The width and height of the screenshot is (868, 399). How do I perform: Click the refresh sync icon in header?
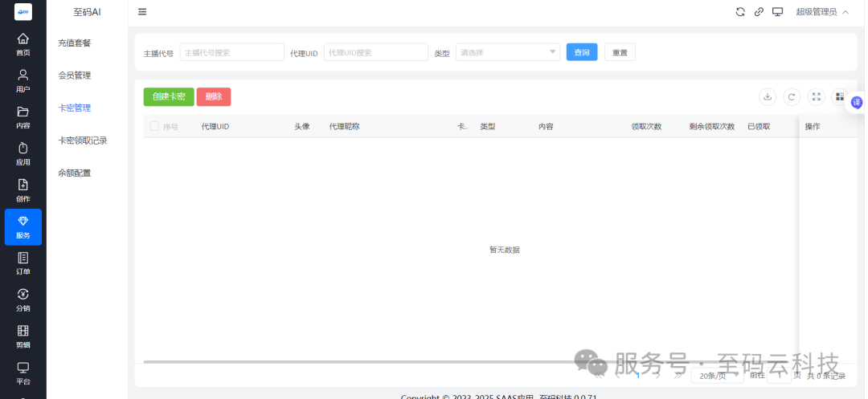[740, 11]
